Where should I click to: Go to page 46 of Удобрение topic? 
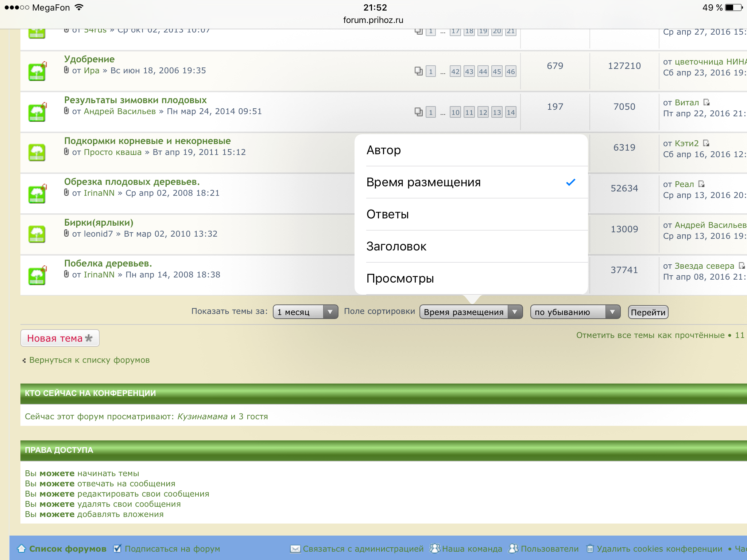[511, 71]
